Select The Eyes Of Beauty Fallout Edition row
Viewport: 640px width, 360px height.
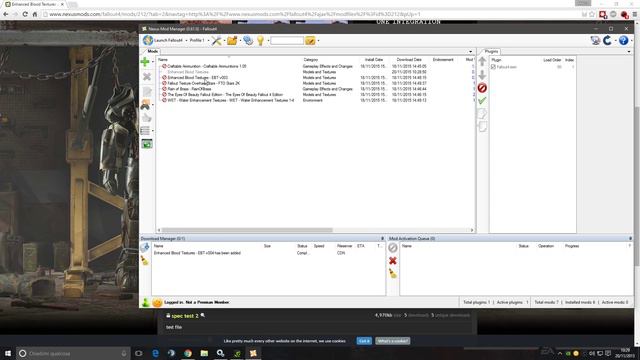tap(316, 95)
